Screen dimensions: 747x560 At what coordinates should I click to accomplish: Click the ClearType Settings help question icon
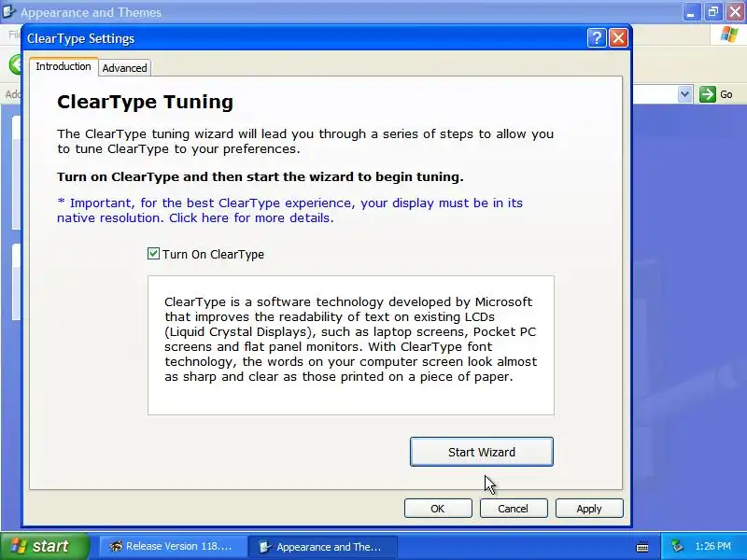click(597, 37)
